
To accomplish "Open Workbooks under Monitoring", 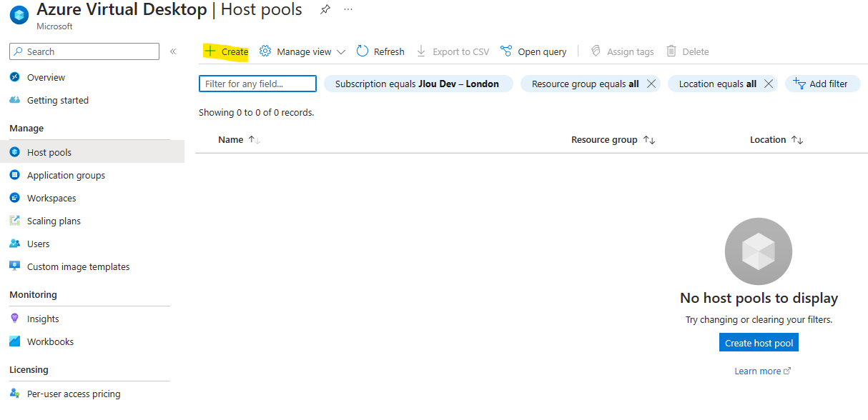I will (x=50, y=341).
